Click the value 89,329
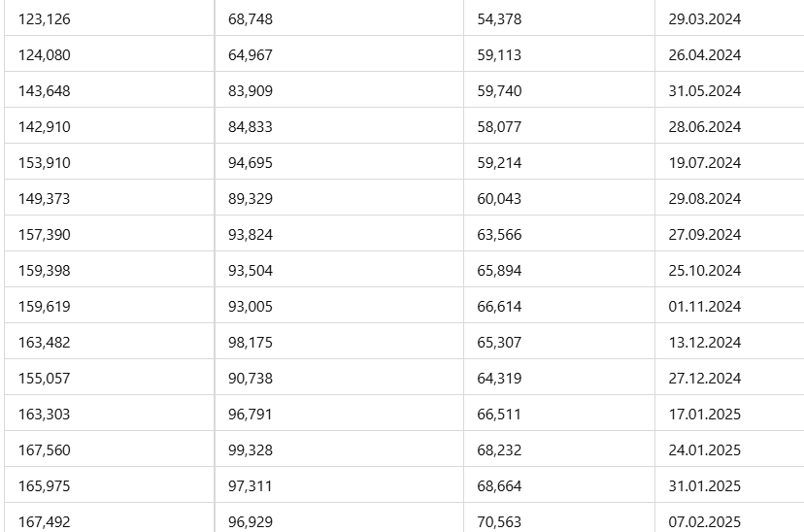This screenshot has width=804, height=532. [x=251, y=198]
